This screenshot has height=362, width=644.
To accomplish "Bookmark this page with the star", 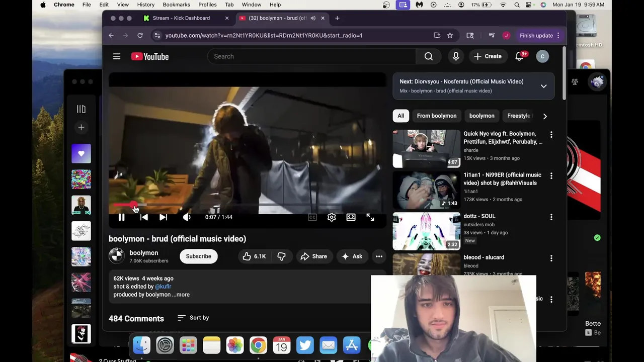I will point(450,36).
